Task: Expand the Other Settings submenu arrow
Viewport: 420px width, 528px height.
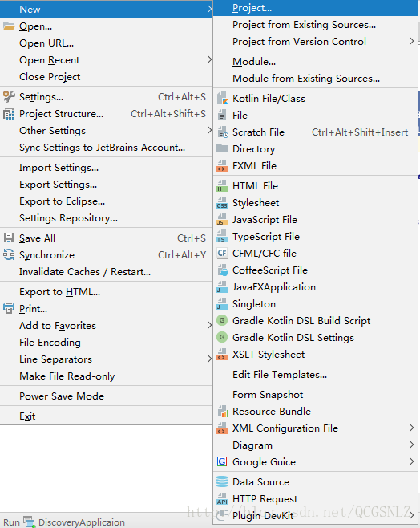Action: (209, 130)
